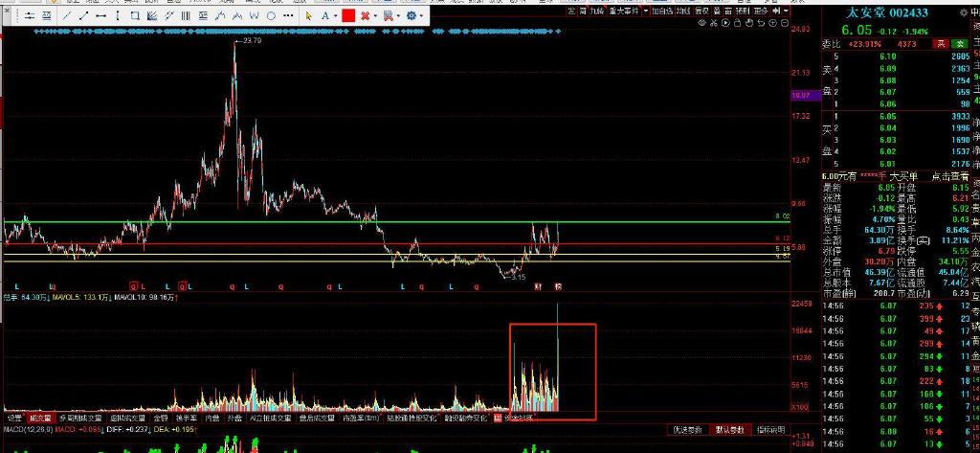Switch to the 外盘 tab
Viewport: 980px width, 453px height.
(x=234, y=418)
